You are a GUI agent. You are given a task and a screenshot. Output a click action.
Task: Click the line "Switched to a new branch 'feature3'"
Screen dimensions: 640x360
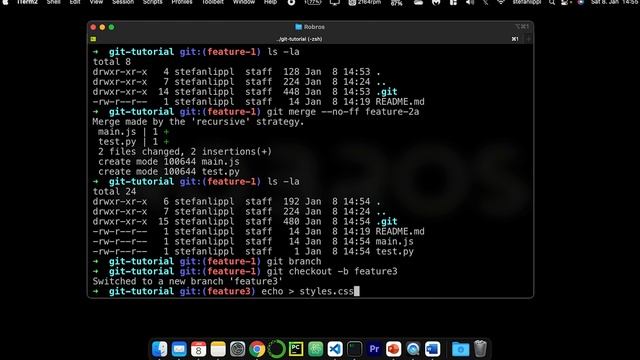(x=188, y=282)
